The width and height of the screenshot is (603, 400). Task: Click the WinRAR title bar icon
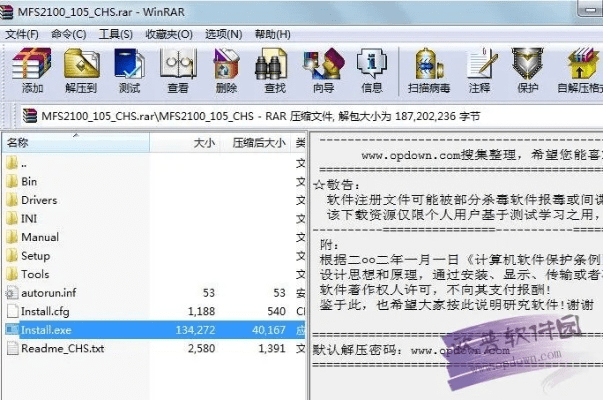point(6,12)
